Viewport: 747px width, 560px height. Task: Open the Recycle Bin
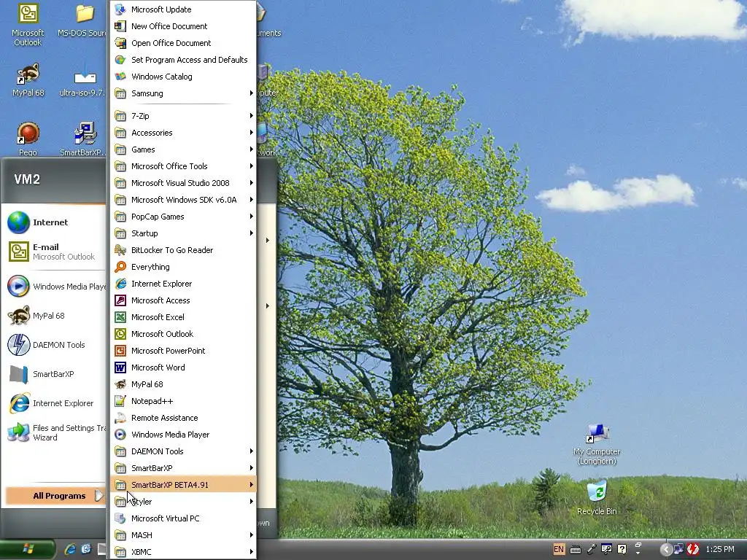point(597,497)
